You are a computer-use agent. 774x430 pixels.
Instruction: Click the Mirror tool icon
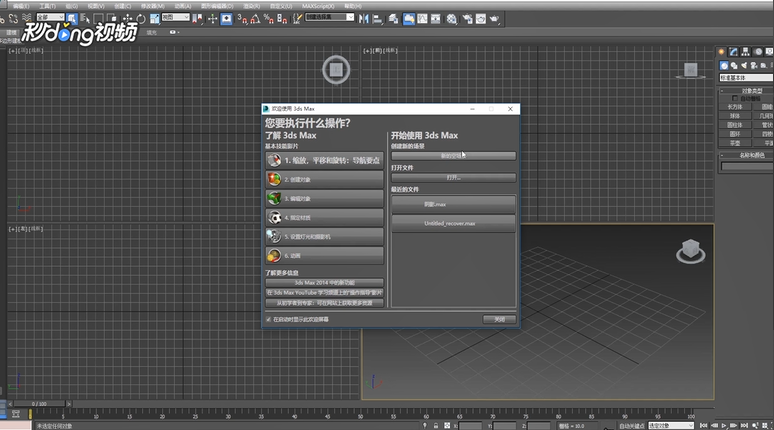click(x=364, y=19)
